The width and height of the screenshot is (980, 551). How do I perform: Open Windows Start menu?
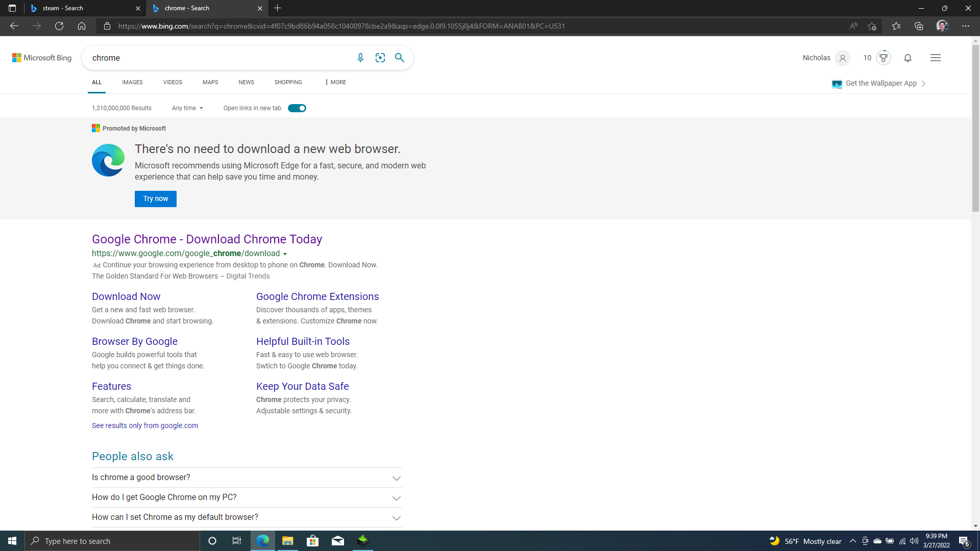12,541
